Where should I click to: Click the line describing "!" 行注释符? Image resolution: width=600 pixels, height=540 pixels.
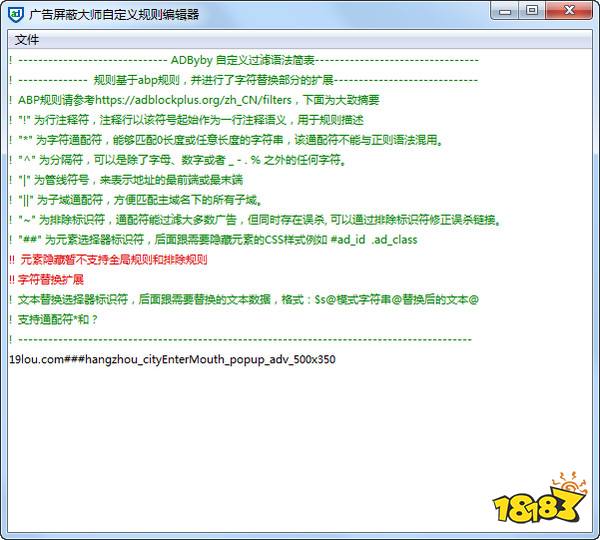point(190,120)
